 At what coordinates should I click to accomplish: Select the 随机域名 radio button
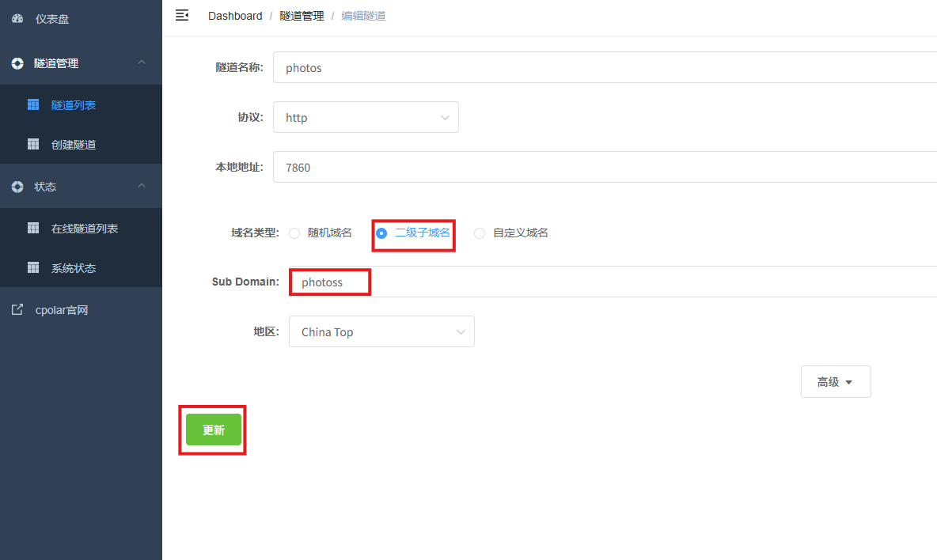(294, 233)
